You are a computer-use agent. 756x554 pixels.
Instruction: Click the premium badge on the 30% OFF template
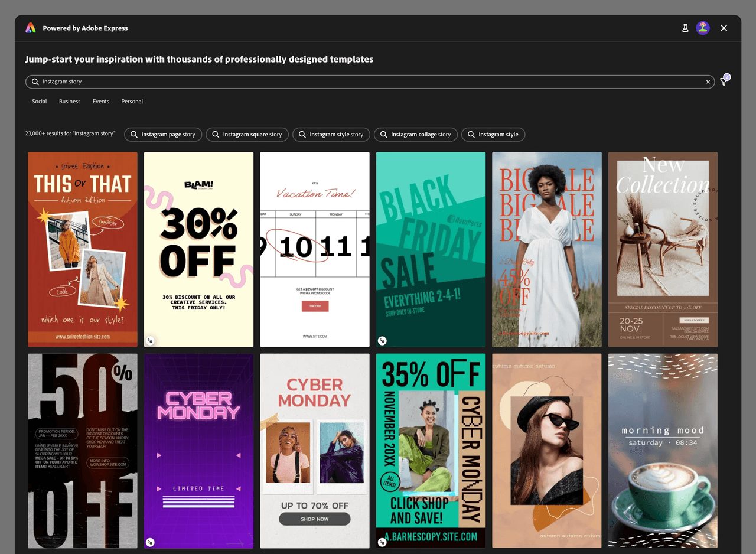pyautogui.click(x=150, y=340)
